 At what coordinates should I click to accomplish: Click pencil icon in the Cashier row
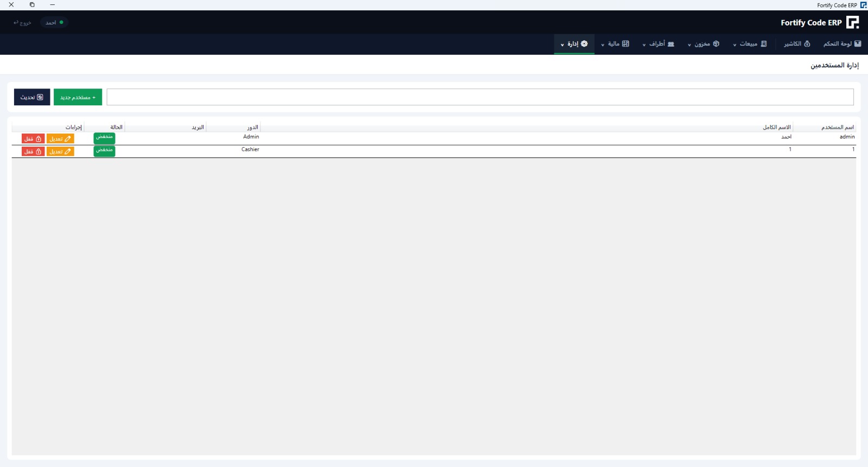(x=68, y=152)
